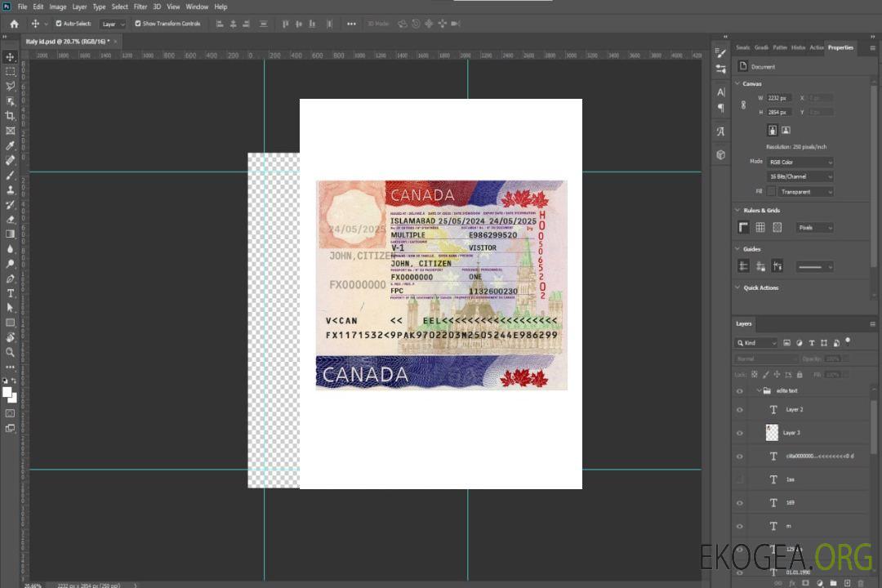Viewport: 882px width, 588px height.
Task: Select the Eraser tool
Action: click(10, 220)
